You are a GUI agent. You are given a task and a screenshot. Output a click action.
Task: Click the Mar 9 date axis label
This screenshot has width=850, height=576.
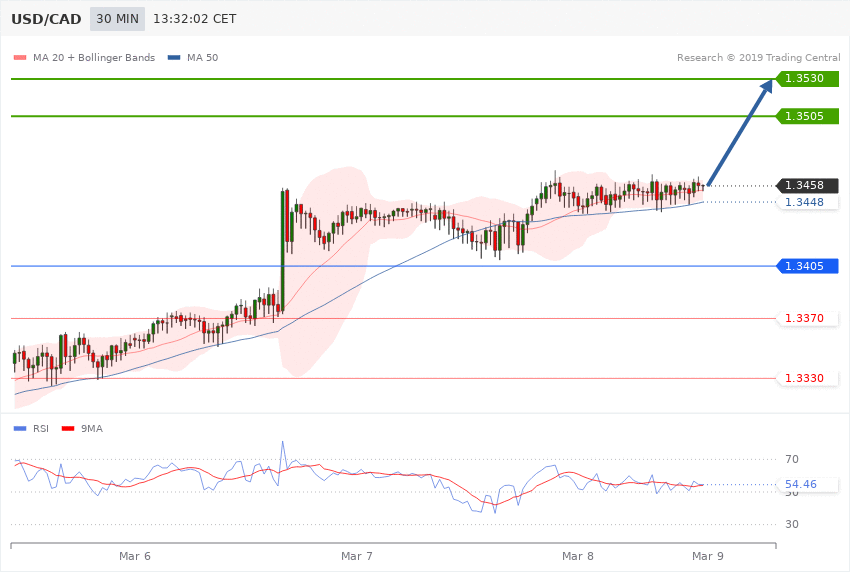coord(707,556)
